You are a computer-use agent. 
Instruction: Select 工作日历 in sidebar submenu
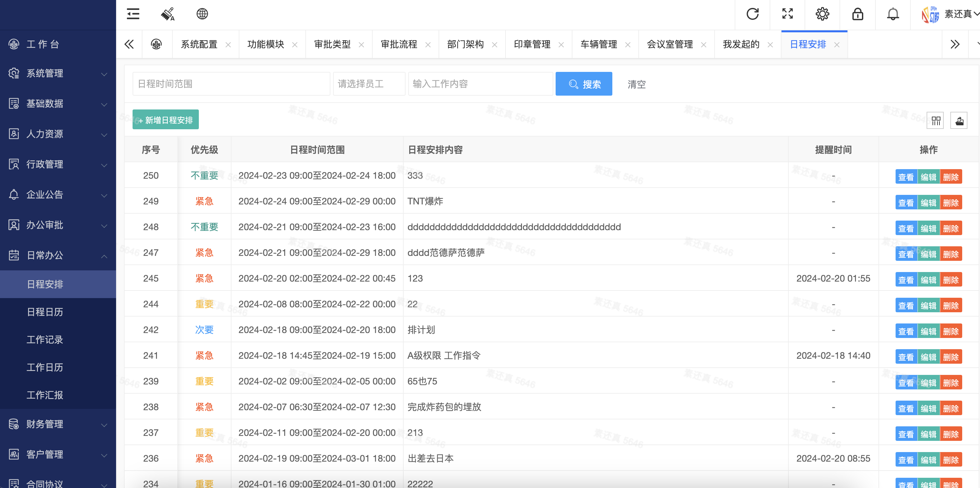(58, 367)
